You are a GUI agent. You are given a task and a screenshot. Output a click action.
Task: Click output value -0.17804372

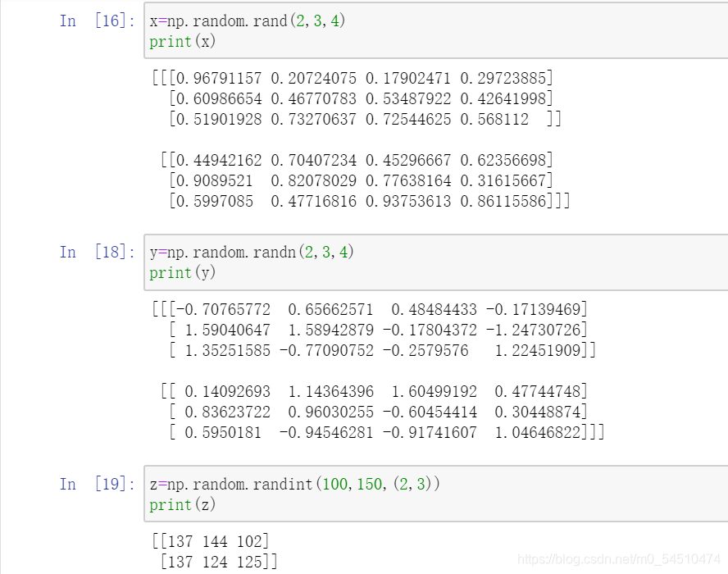coord(430,330)
